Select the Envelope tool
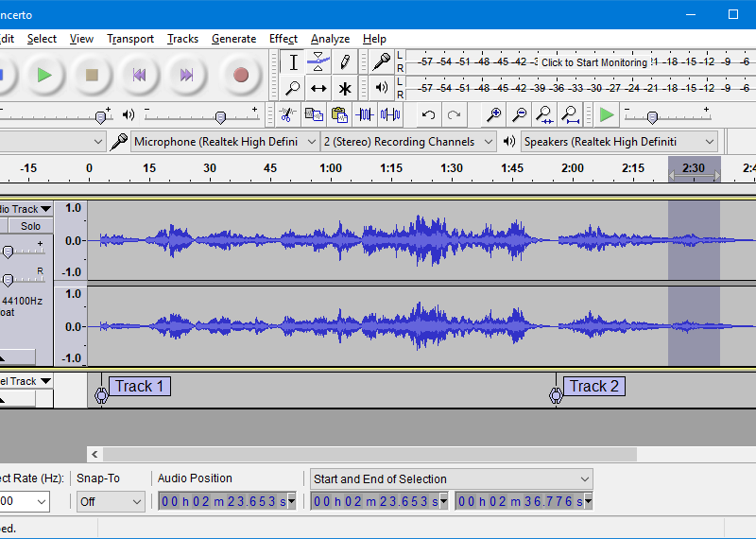 point(319,62)
